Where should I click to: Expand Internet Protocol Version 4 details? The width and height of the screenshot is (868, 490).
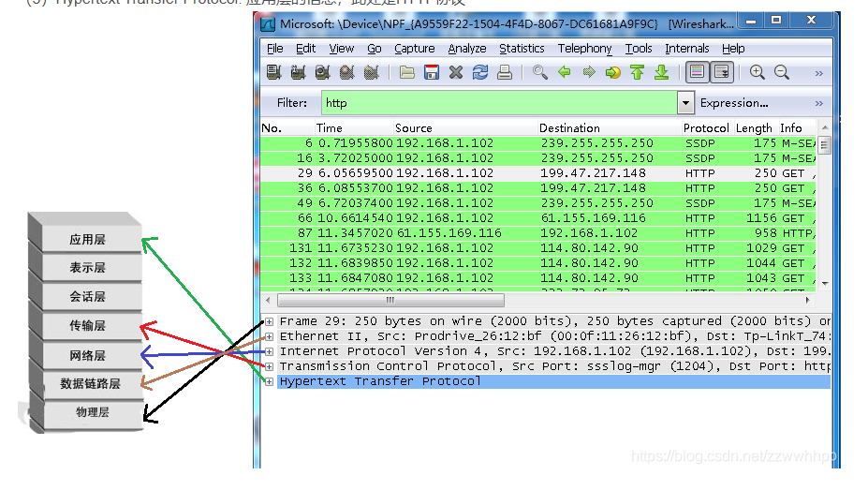coord(269,351)
